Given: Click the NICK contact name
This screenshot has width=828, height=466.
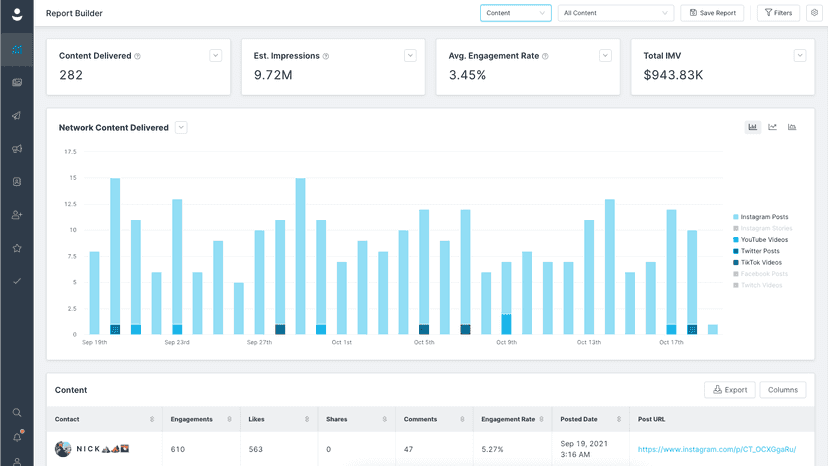Looking at the screenshot, I should click(x=102, y=449).
